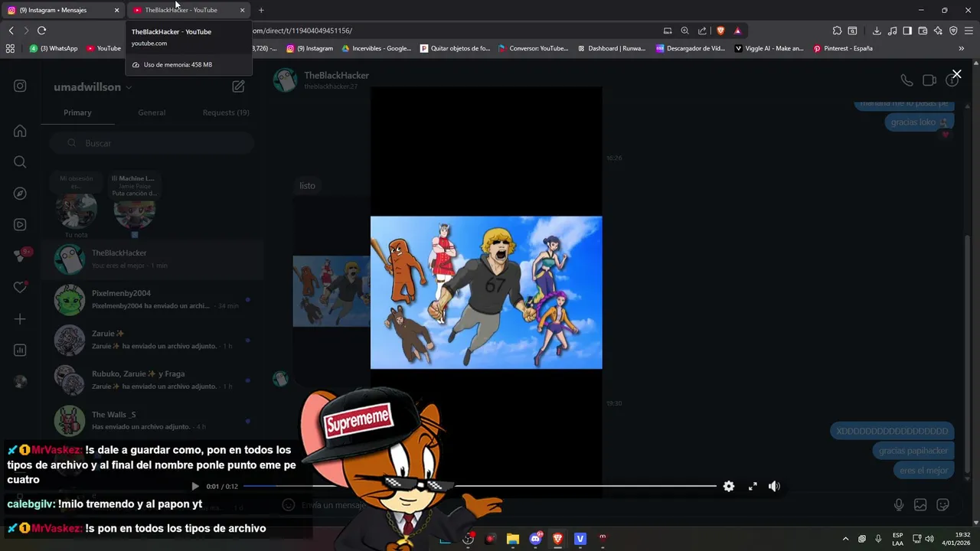Image resolution: width=980 pixels, height=551 pixels.
Task: Switch to Instagram Mensajes browser tab
Action: tap(63, 10)
